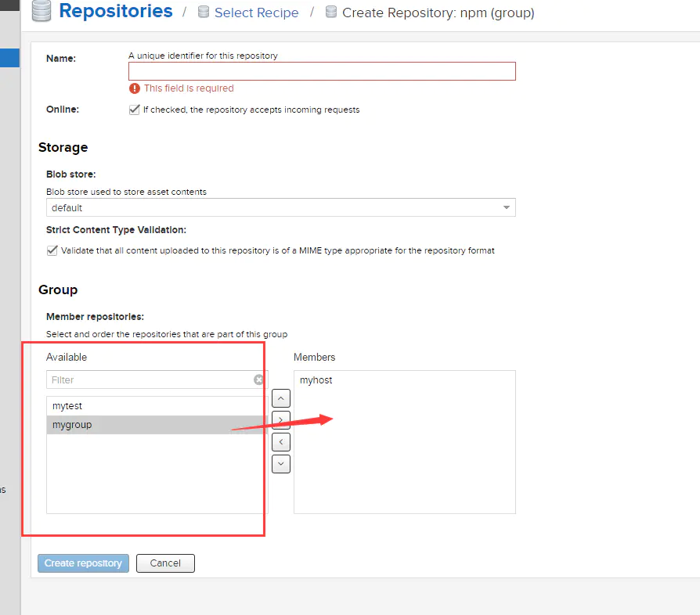Image resolution: width=700 pixels, height=615 pixels.
Task: Select myhost in the Members list
Action: pyautogui.click(x=316, y=380)
